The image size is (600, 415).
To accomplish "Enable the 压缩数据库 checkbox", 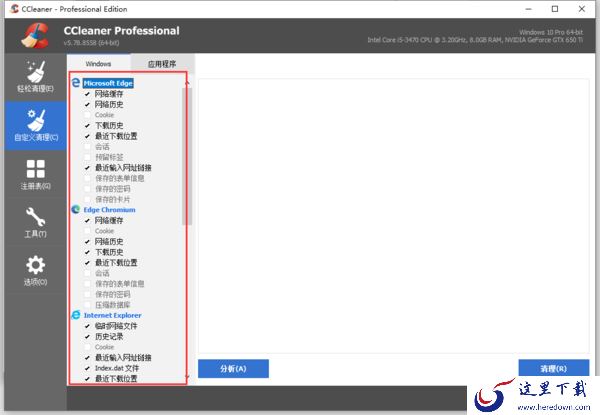I will (87, 305).
